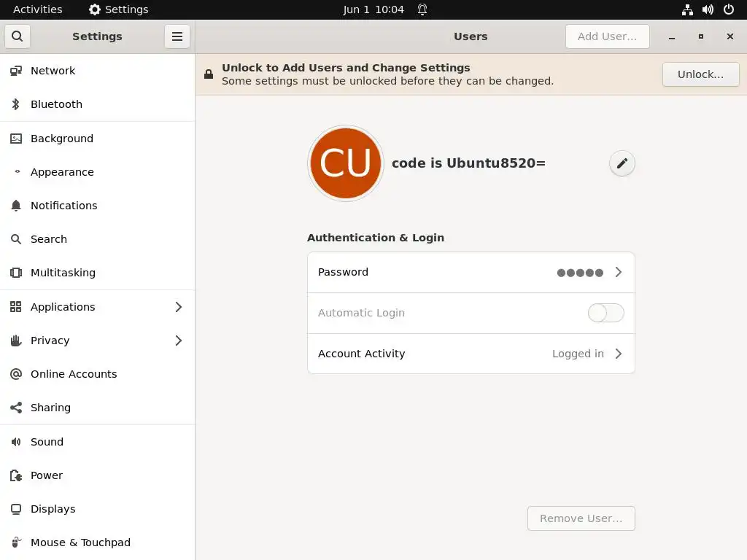The height and width of the screenshot is (560, 747).
Task: Expand the Privacy submenu chevron
Action: click(179, 341)
